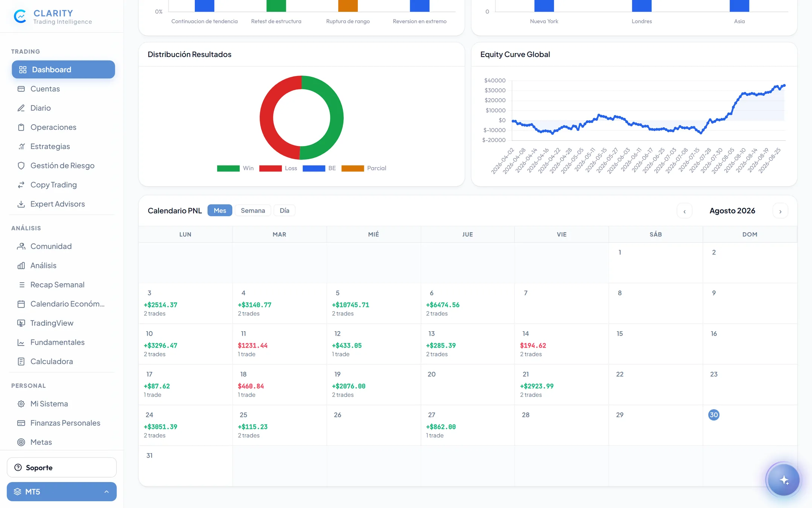Click the Soporte button
Image resolution: width=812 pixels, height=508 pixels.
click(62, 467)
